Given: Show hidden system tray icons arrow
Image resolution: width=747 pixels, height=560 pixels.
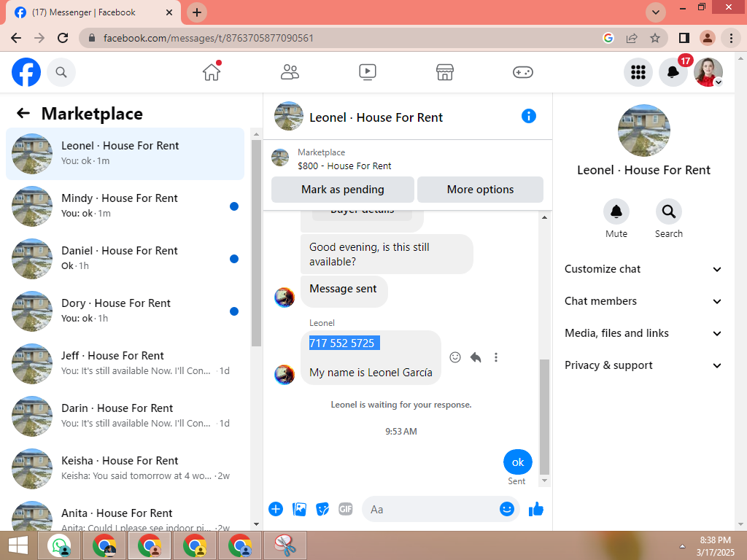Looking at the screenshot, I should [682, 546].
